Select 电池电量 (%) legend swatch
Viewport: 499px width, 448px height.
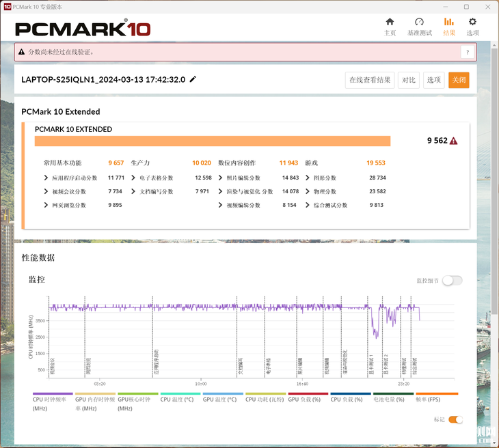393,393
